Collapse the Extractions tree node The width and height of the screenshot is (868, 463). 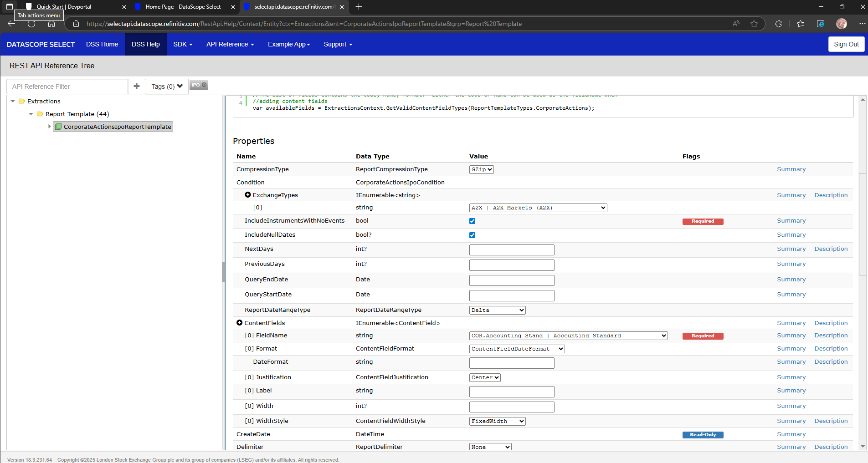tap(13, 101)
